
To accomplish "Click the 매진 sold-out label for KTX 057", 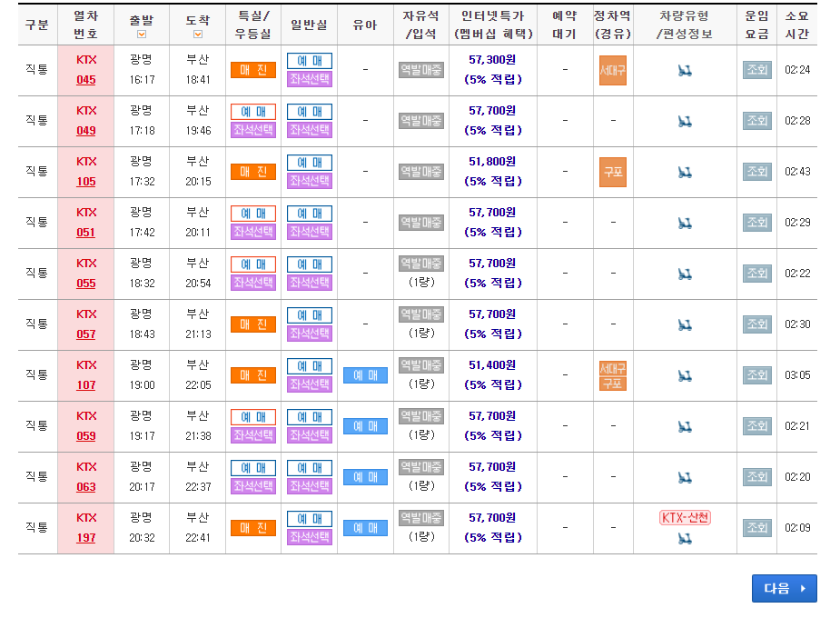I will point(252,324).
